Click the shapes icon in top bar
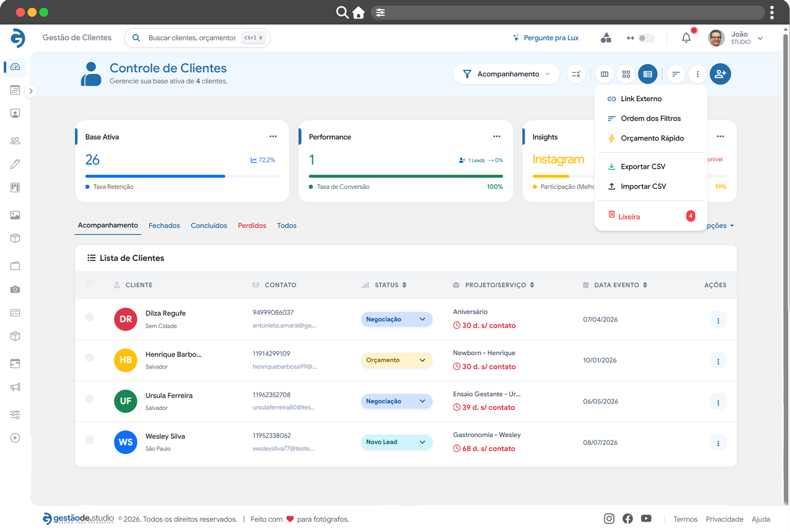This screenshot has height=532, width=790. coord(606,38)
